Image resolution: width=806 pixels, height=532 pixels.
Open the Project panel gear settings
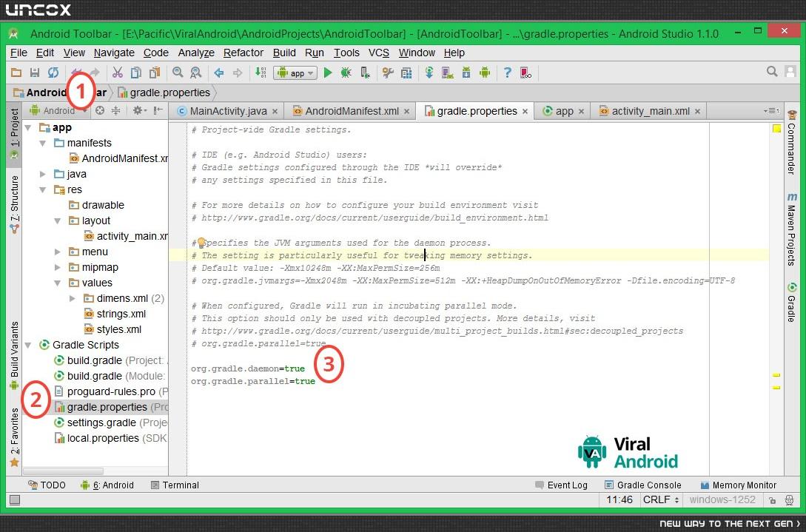(x=139, y=110)
